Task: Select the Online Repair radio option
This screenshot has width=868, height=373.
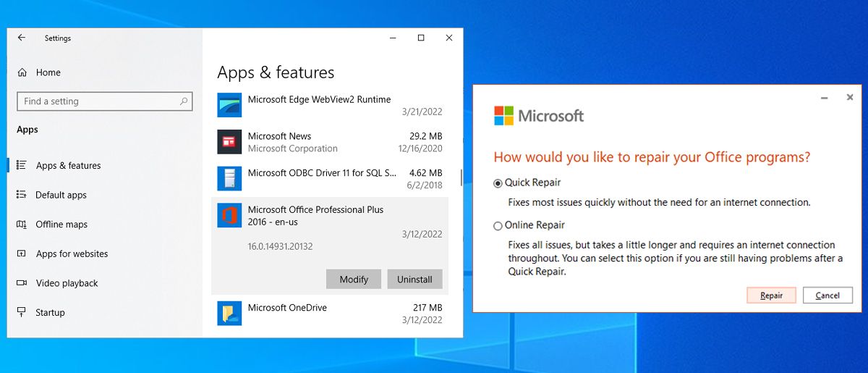Action: (x=498, y=226)
